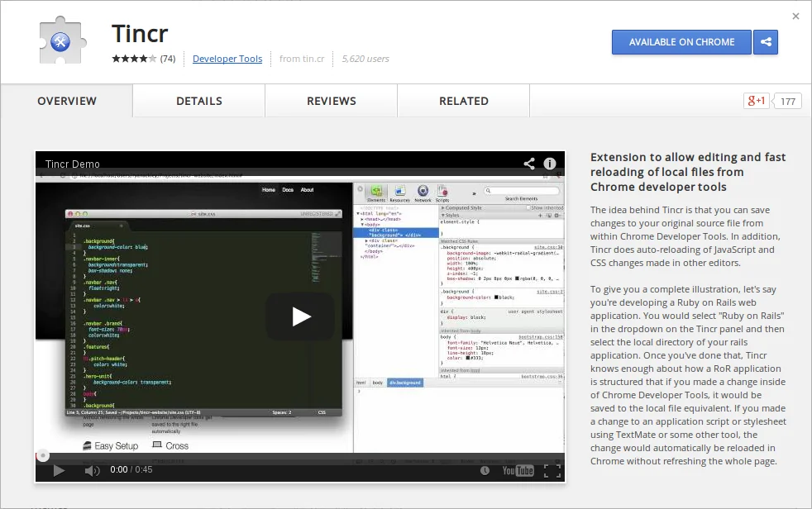Switch to the OVERVIEW tab
Image resolution: width=812 pixels, height=509 pixels.
pyautogui.click(x=67, y=101)
